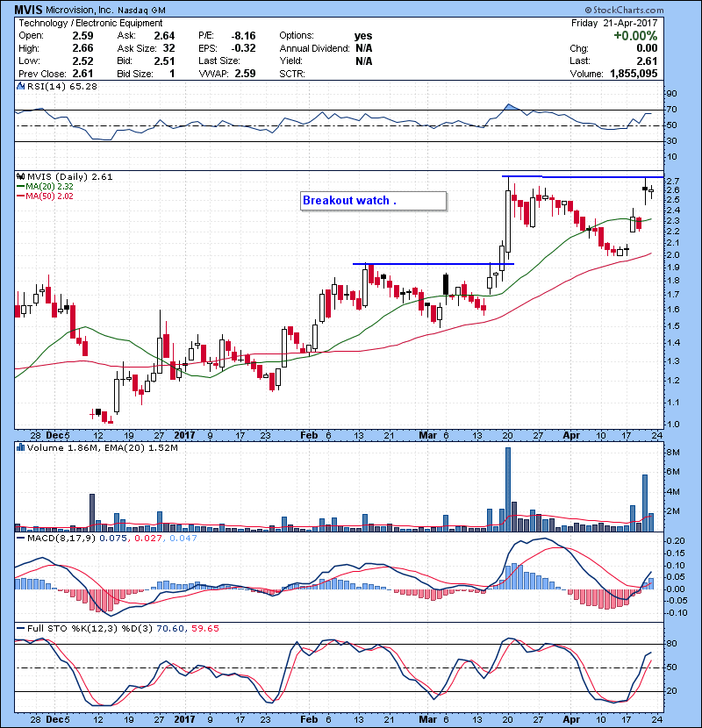Click the Prev Close value 2.61

click(82, 74)
